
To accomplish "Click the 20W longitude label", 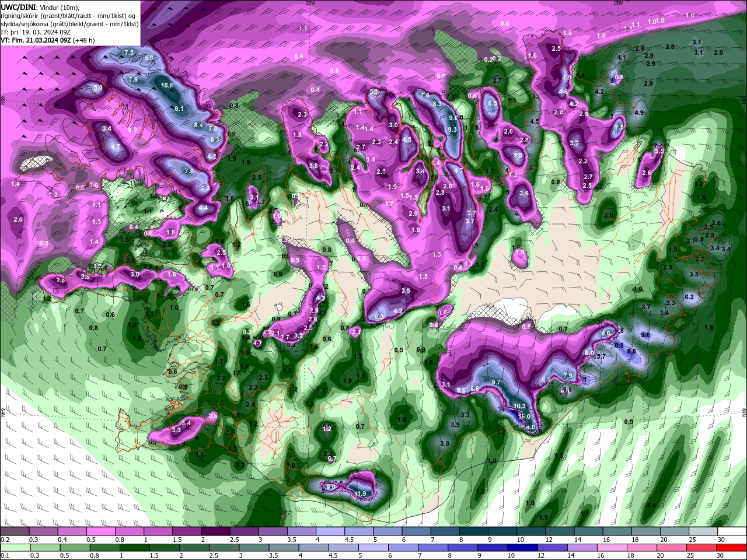I will [310, 3].
